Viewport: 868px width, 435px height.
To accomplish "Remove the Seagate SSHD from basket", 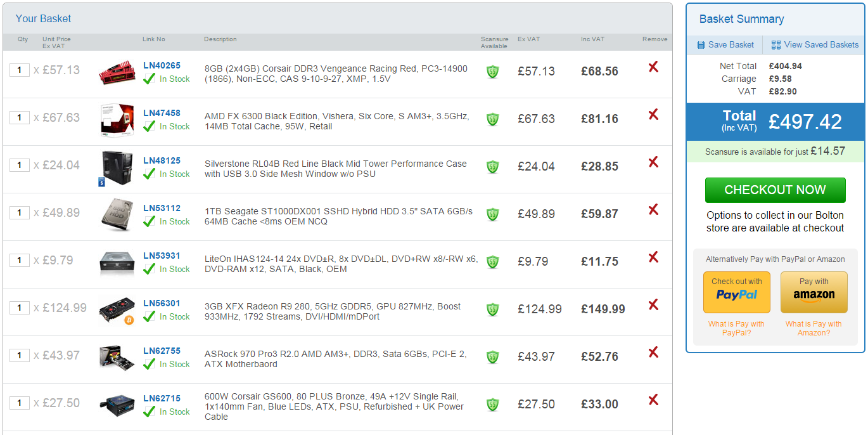I will tap(653, 209).
